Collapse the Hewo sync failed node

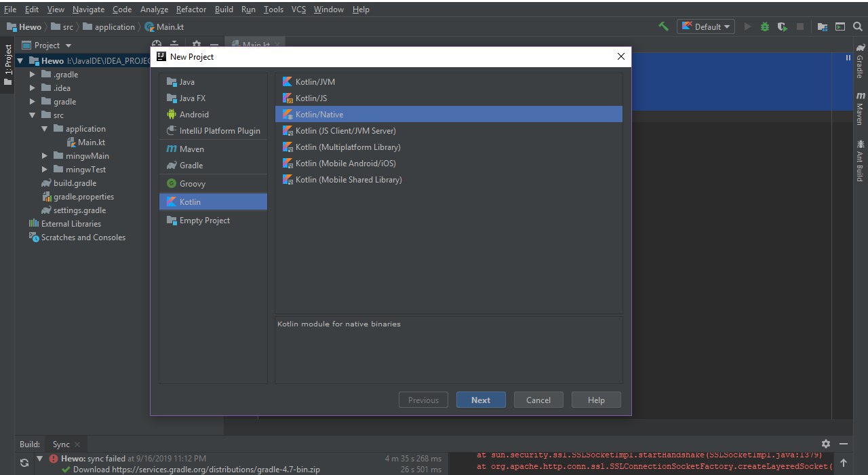(x=40, y=459)
